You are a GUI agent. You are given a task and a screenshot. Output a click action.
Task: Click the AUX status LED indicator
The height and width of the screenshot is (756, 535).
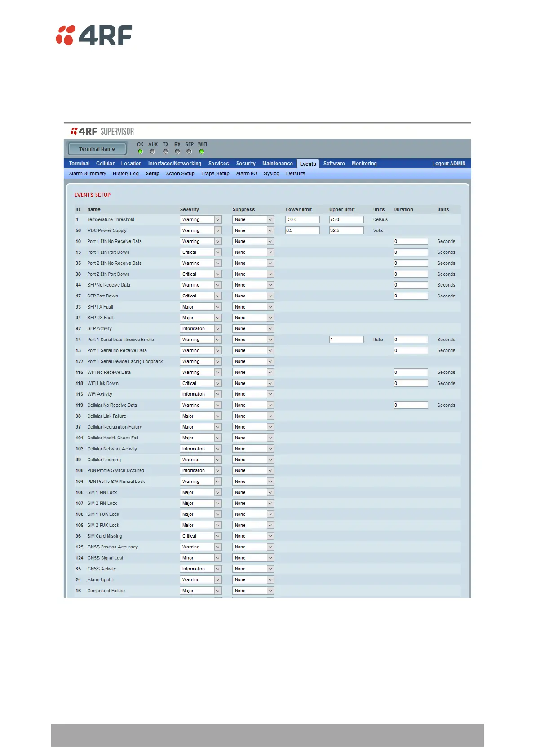(152, 151)
